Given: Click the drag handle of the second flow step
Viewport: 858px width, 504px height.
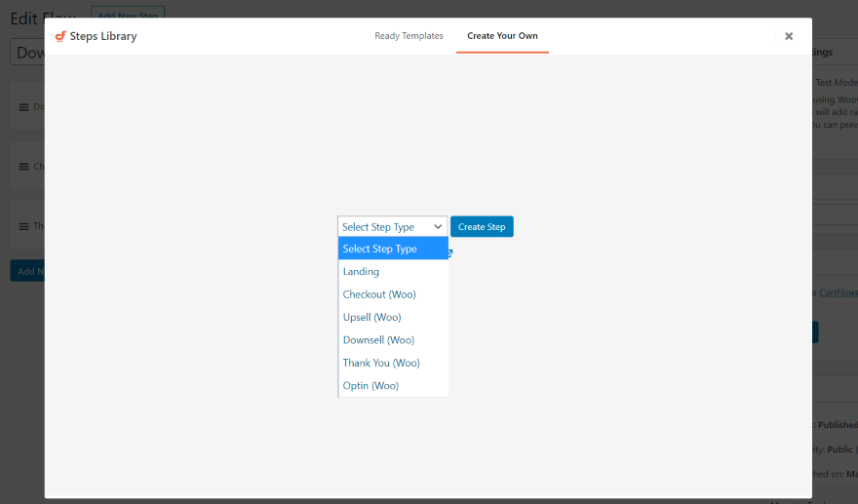Looking at the screenshot, I should (24, 167).
